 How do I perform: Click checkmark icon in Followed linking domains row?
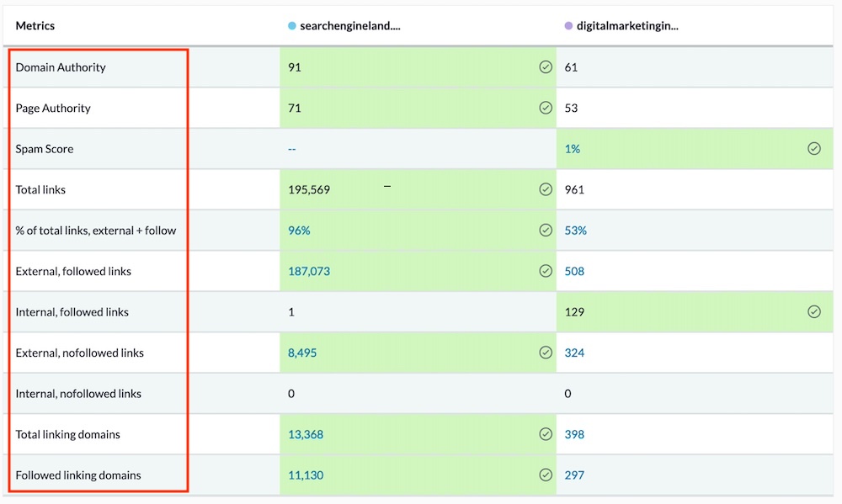pos(546,475)
